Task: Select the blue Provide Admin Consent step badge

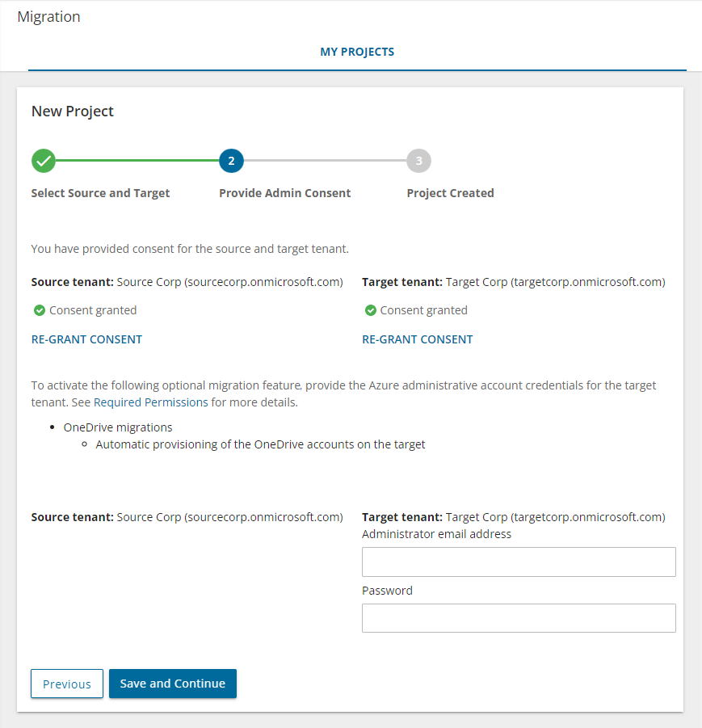Action: coord(231,161)
